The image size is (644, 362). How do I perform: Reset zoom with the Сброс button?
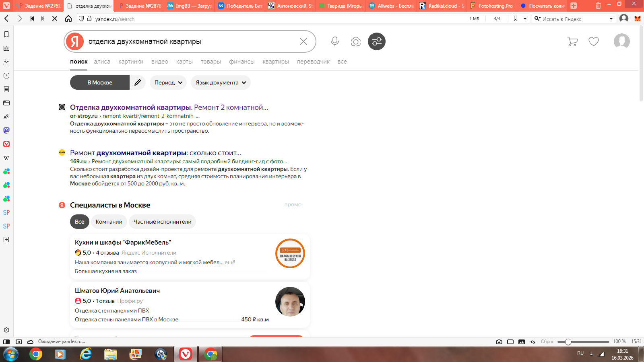coord(547,341)
